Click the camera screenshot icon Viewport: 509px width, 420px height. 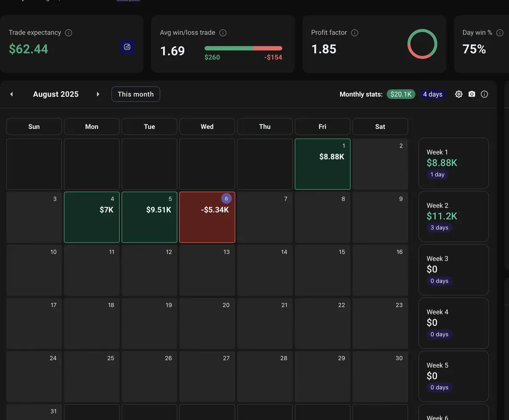click(x=472, y=94)
